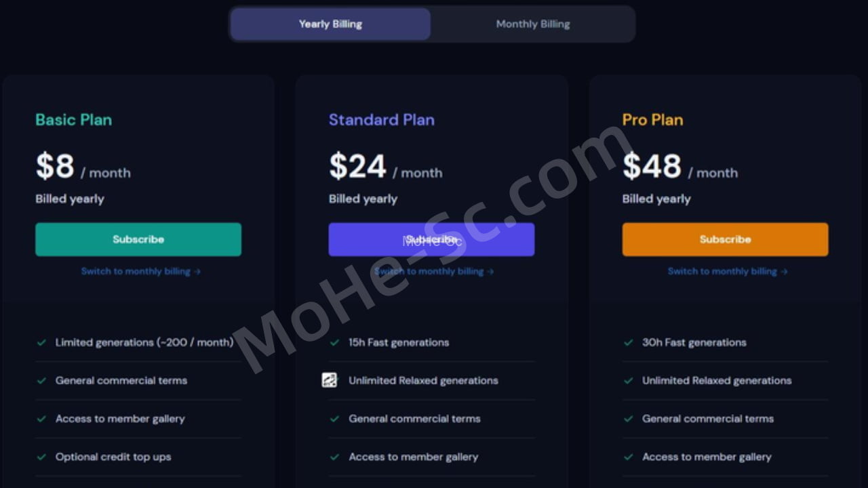
Task: Click checkmark next to Optional credit top ups
Action: tap(41, 457)
